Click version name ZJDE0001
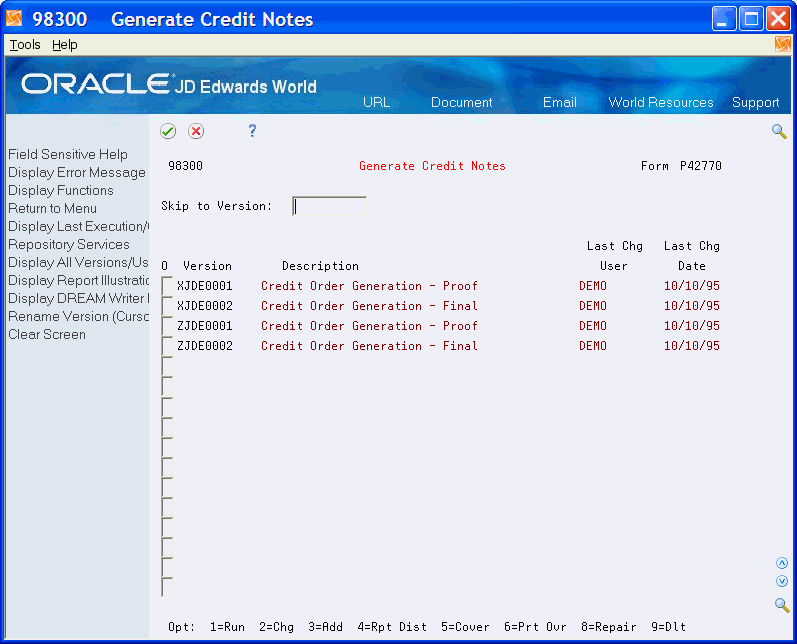This screenshot has width=797, height=644. point(205,326)
